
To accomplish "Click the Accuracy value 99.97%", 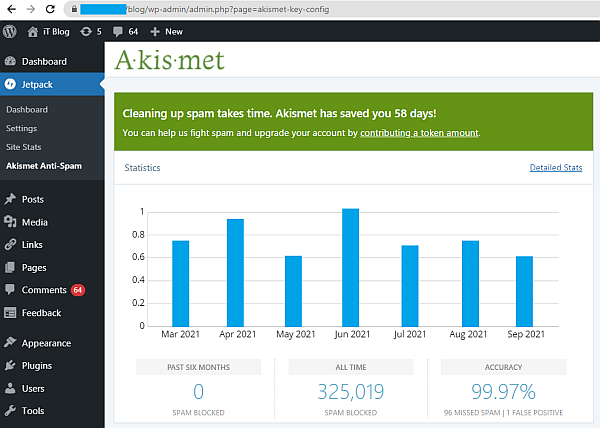I will 503,392.
